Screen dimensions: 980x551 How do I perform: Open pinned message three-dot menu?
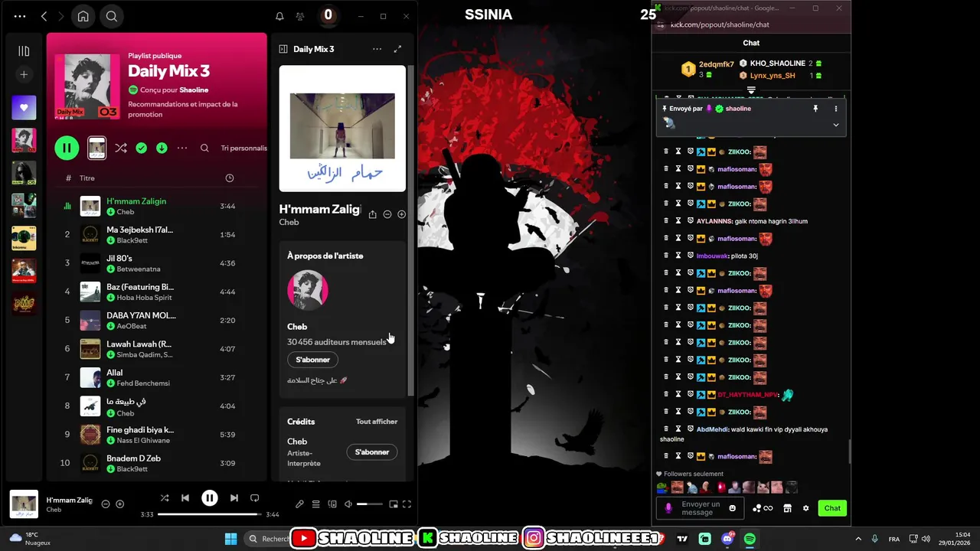pos(836,109)
